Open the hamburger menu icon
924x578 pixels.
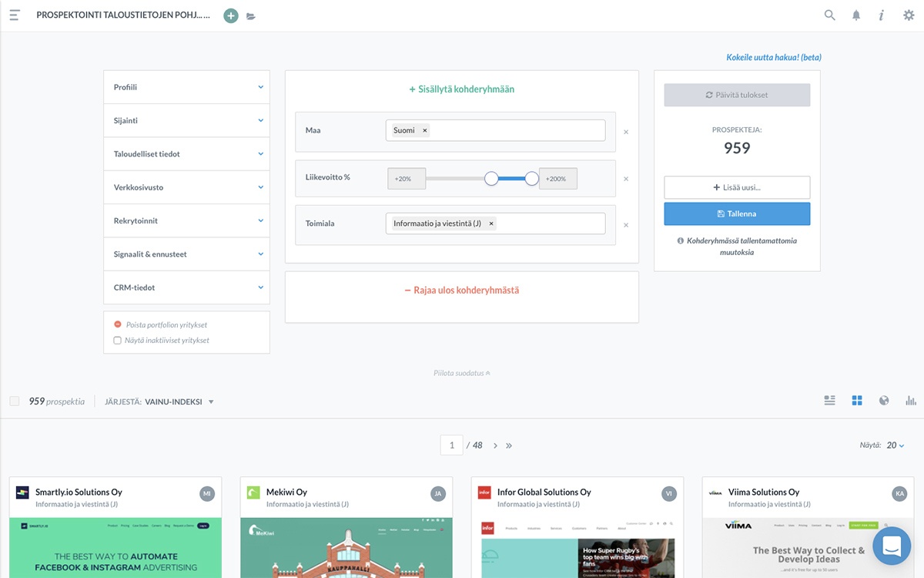(x=15, y=15)
